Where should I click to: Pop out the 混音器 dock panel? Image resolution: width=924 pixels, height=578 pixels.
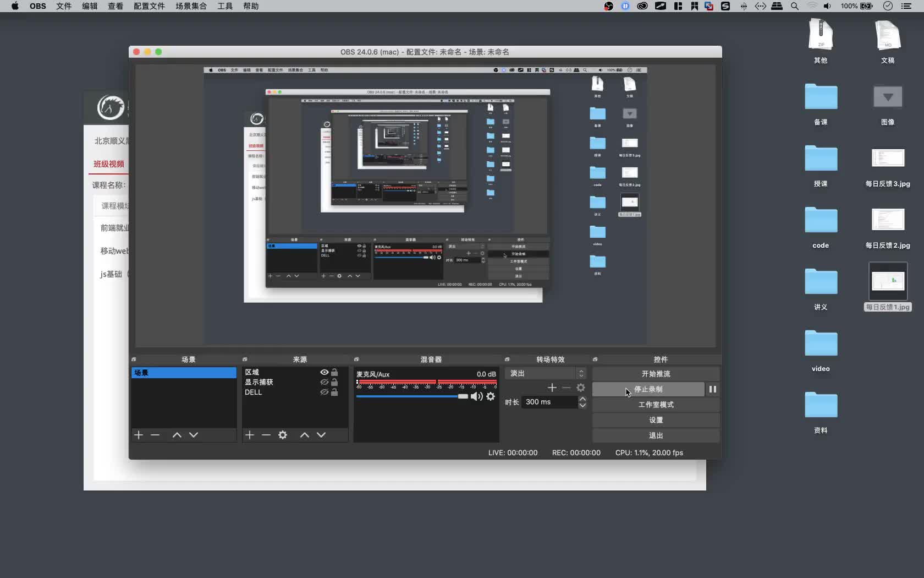click(x=356, y=359)
